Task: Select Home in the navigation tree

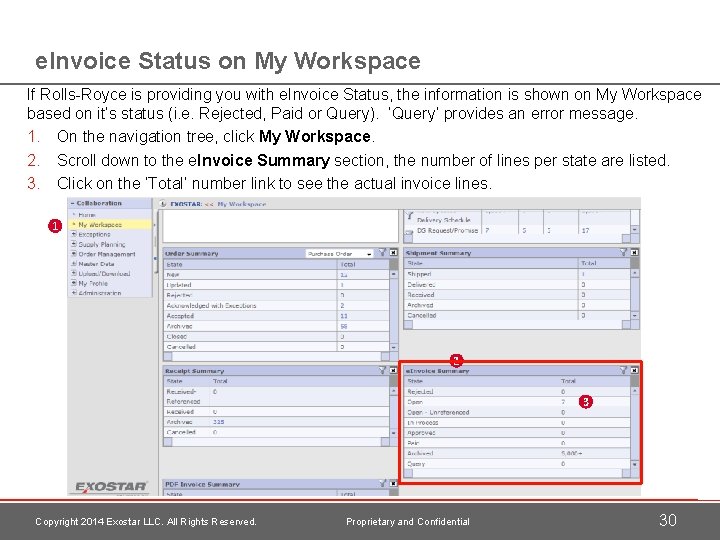Action: [86, 215]
